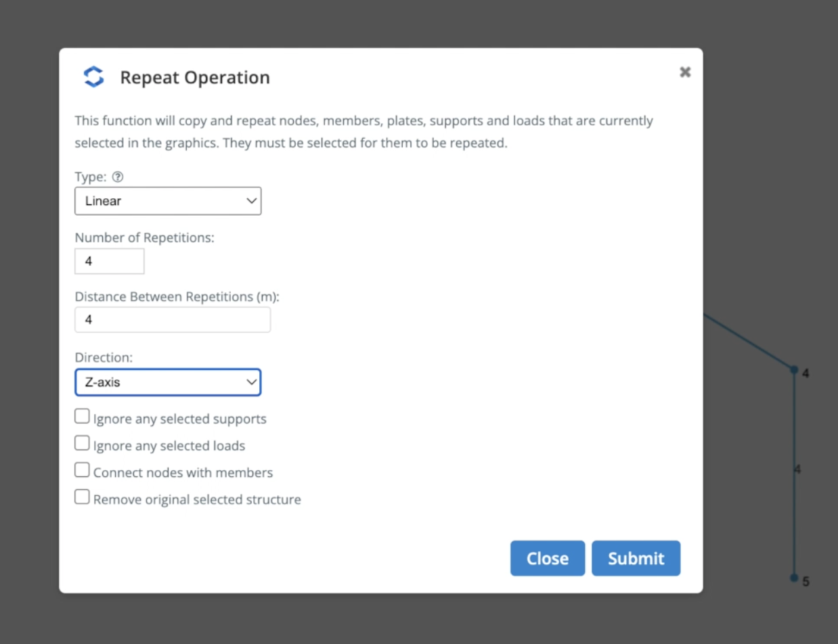Check Connect nodes with members
The width and height of the screenshot is (838, 644).
pyautogui.click(x=82, y=471)
